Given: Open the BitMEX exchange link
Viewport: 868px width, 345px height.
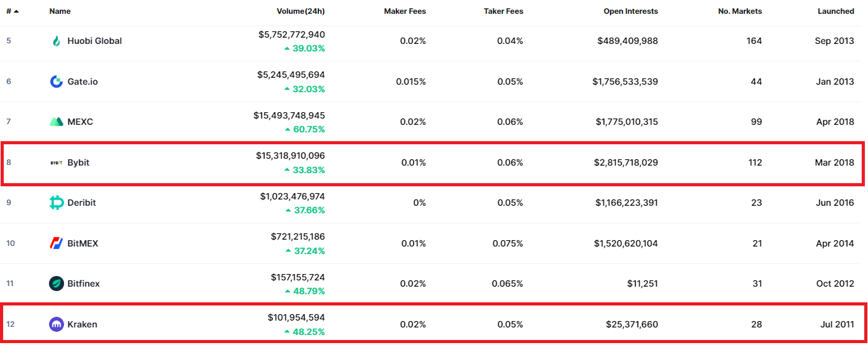Looking at the screenshot, I should pos(83,243).
